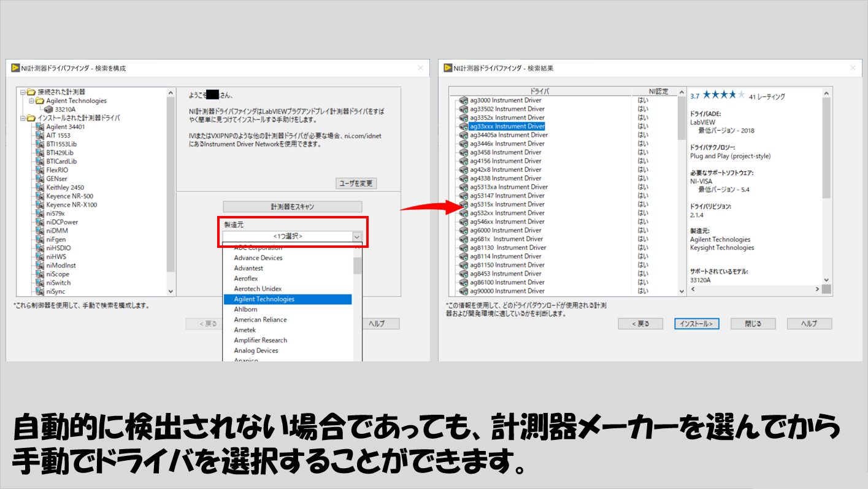Screen dimensions: 868x489
Task: Select Keyence NR-X100 in the driver tree
Action: click(71, 205)
